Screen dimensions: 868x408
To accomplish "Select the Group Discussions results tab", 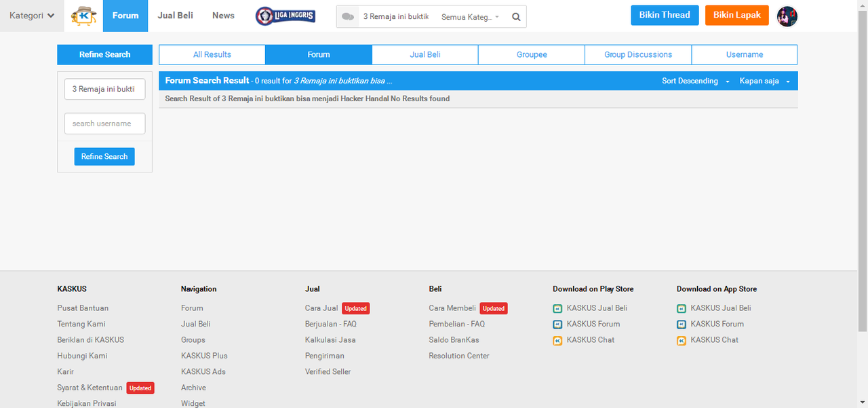I will (x=638, y=54).
